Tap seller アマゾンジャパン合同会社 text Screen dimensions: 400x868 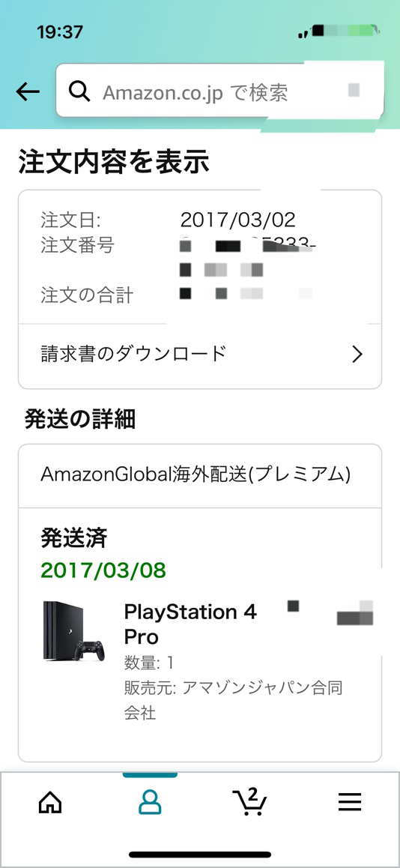[234, 700]
